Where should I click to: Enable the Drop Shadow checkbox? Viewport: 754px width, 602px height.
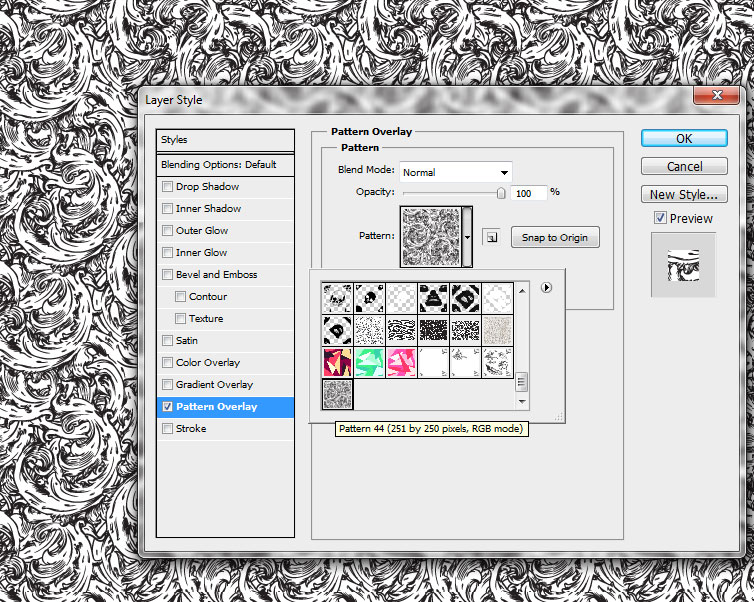[167, 187]
